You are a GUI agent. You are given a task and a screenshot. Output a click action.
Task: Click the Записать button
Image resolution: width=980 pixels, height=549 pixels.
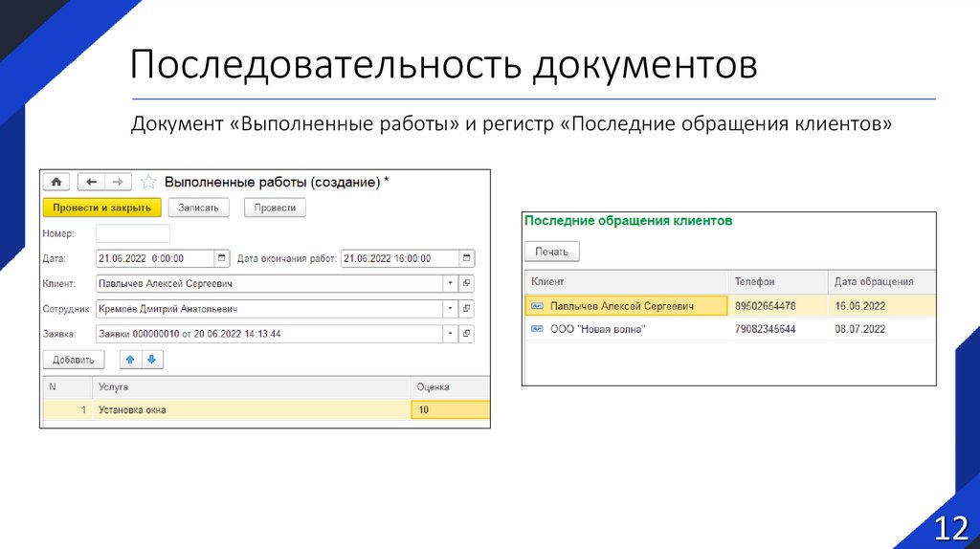click(x=199, y=208)
